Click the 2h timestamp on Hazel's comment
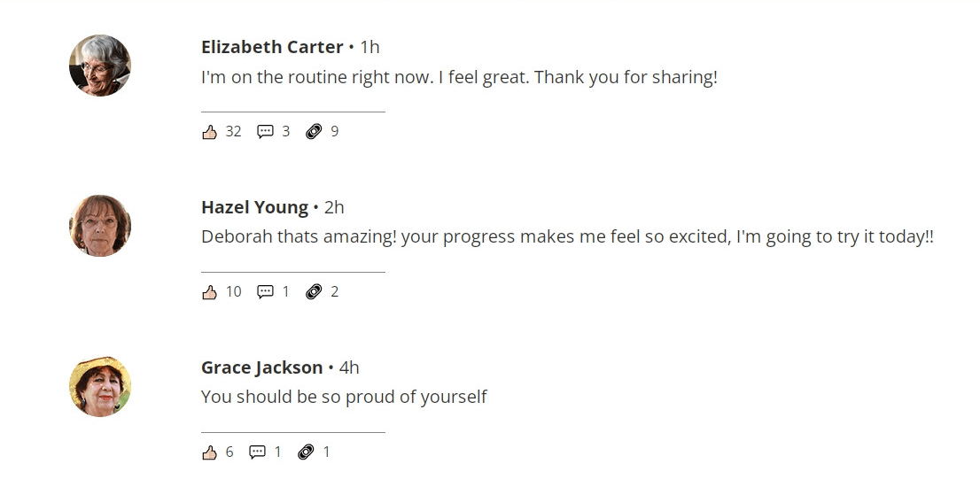This screenshot has width=980, height=487. point(334,207)
